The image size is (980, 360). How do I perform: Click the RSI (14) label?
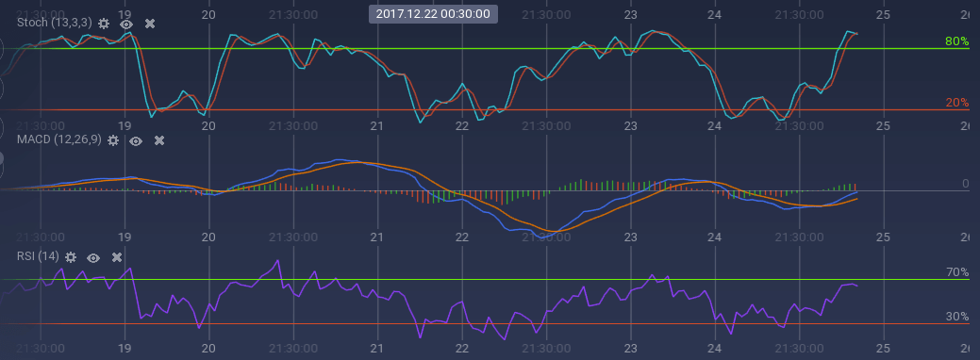point(38,257)
